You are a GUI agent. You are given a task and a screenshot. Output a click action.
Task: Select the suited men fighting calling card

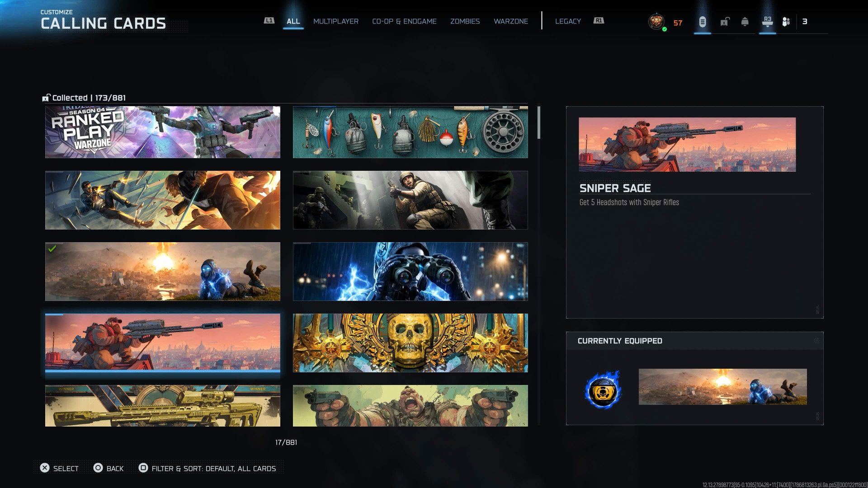tap(163, 200)
